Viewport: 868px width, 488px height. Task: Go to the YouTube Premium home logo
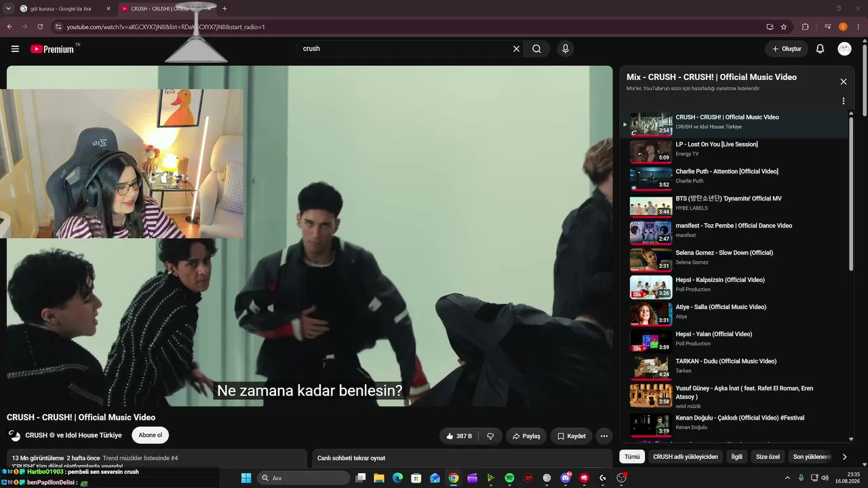(x=53, y=49)
